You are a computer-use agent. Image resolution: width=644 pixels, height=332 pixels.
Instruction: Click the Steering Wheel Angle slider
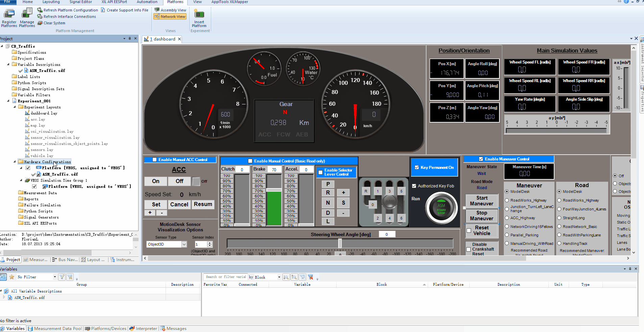340,243
